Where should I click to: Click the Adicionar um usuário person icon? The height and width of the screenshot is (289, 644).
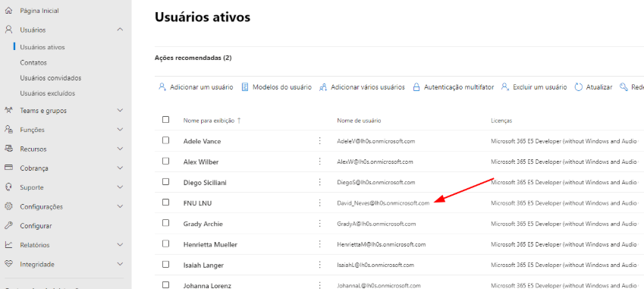point(162,87)
